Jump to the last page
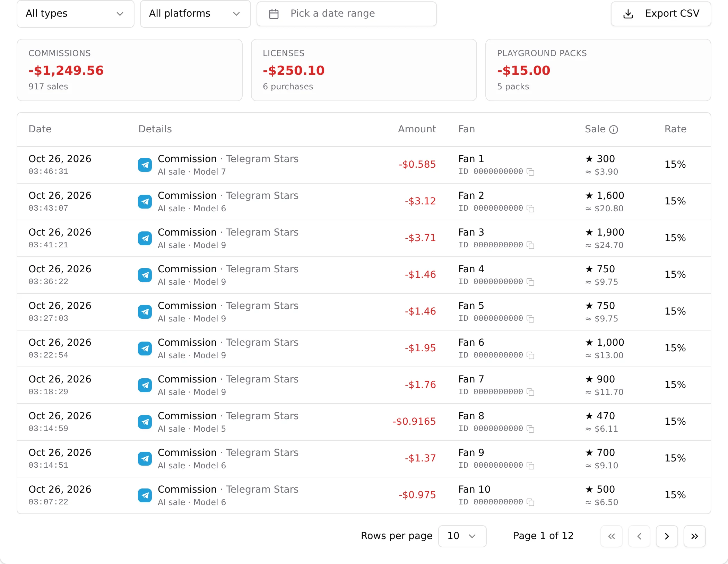 (694, 536)
